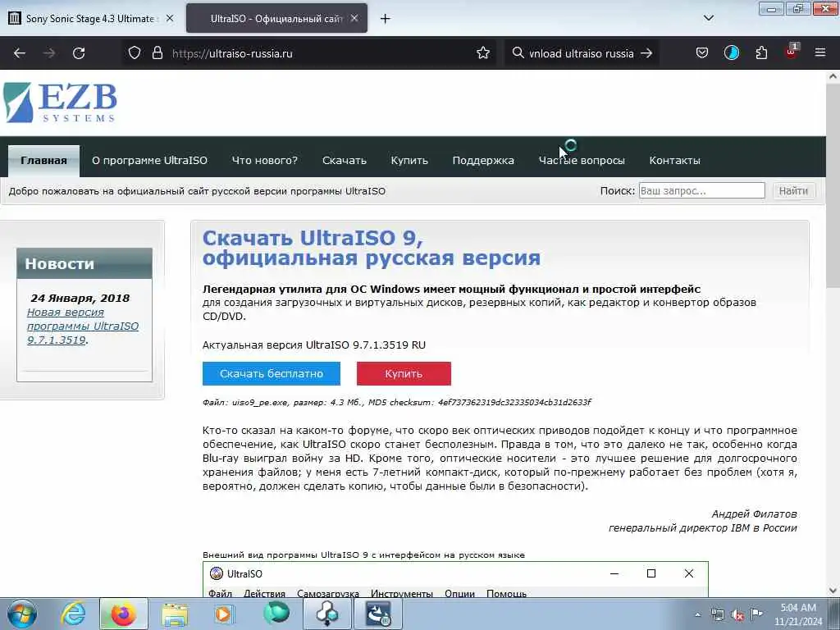Open the Windows Start button
The height and width of the screenshot is (630, 840).
point(22,614)
